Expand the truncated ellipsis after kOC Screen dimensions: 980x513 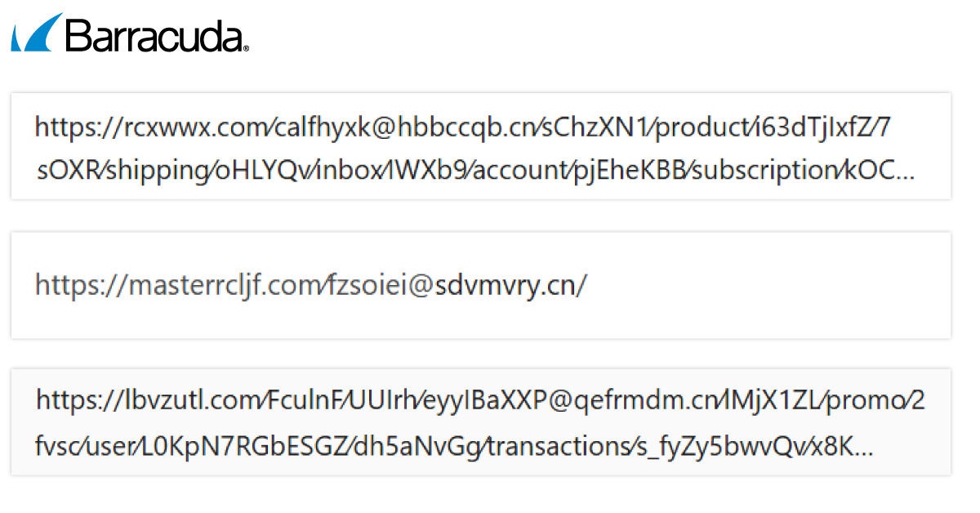(x=905, y=172)
